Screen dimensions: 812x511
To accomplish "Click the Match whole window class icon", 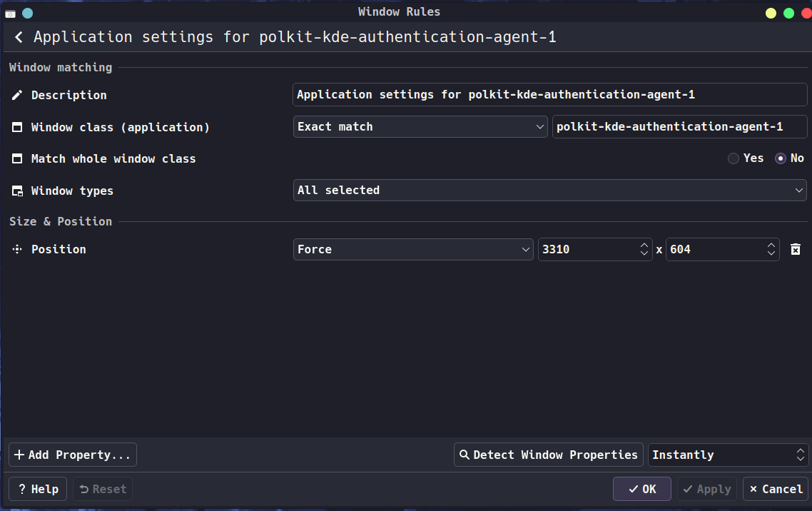I will tap(17, 158).
